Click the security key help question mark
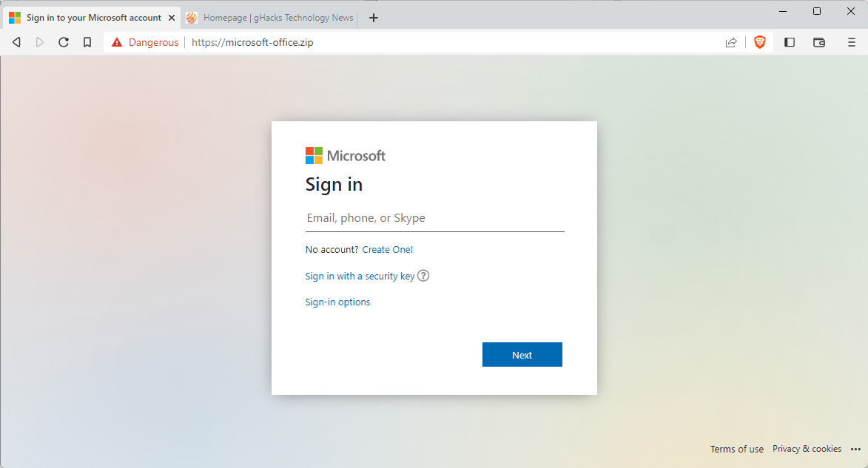This screenshot has width=868, height=468. [423, 276]
